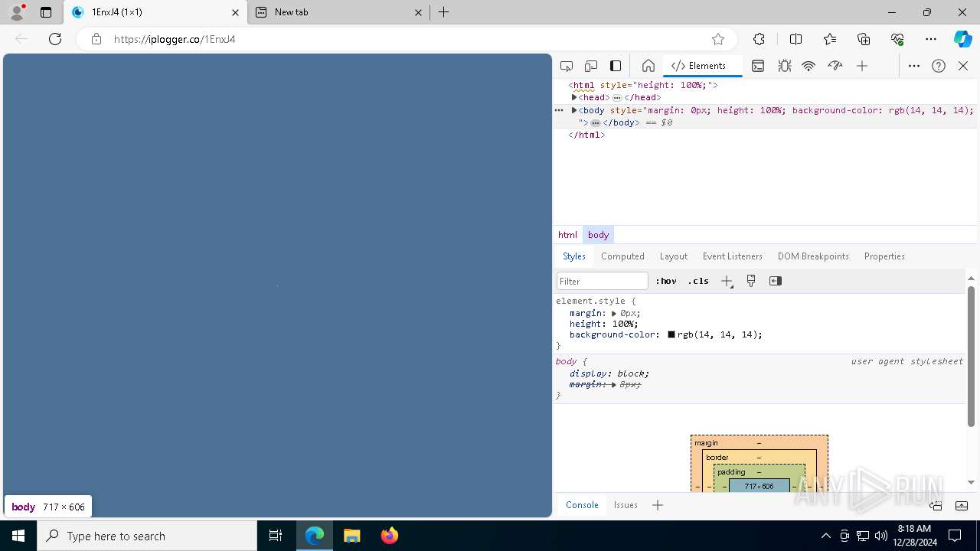Expand the margin shorthand in element.style
Image resolution: width=980 pixels, height=551 pixels.
tap(614, 313)
